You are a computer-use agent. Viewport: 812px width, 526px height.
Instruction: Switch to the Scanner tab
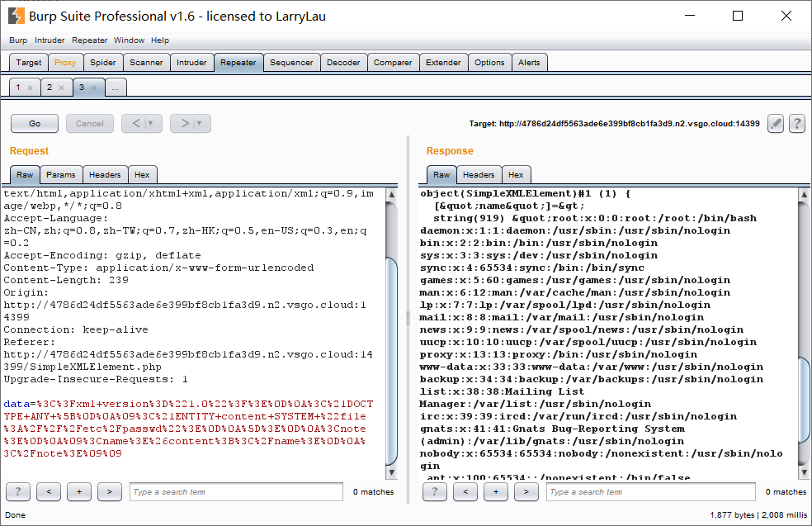coord(146,62)
